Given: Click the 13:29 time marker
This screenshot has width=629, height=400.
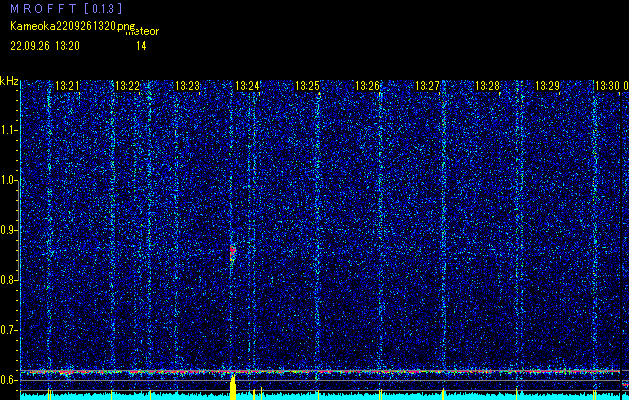Looking at the screenshot, I should pyautogui.click(x=548, y=86).
